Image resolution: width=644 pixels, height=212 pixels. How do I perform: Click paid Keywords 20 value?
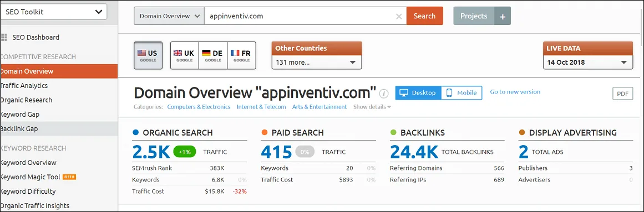coord(350,168)
